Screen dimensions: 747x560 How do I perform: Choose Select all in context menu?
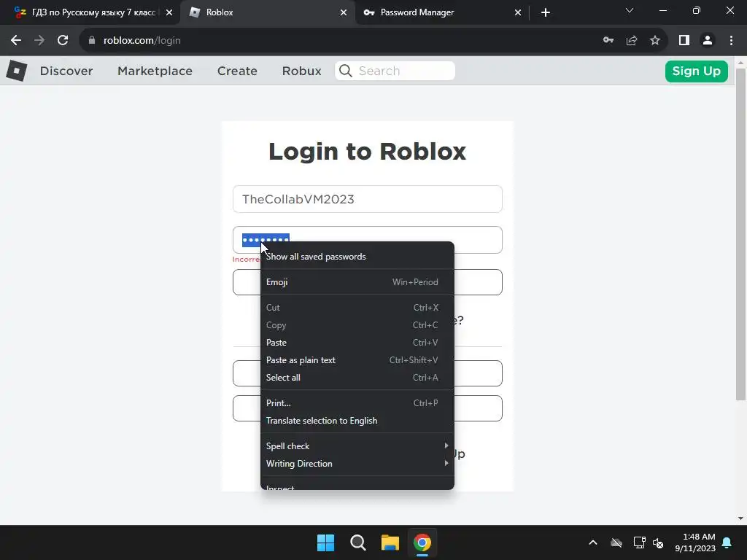coord(357,378)
